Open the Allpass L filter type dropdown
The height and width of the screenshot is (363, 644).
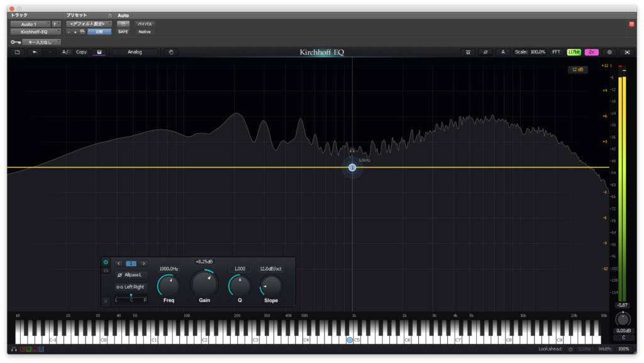coord(131,275)
